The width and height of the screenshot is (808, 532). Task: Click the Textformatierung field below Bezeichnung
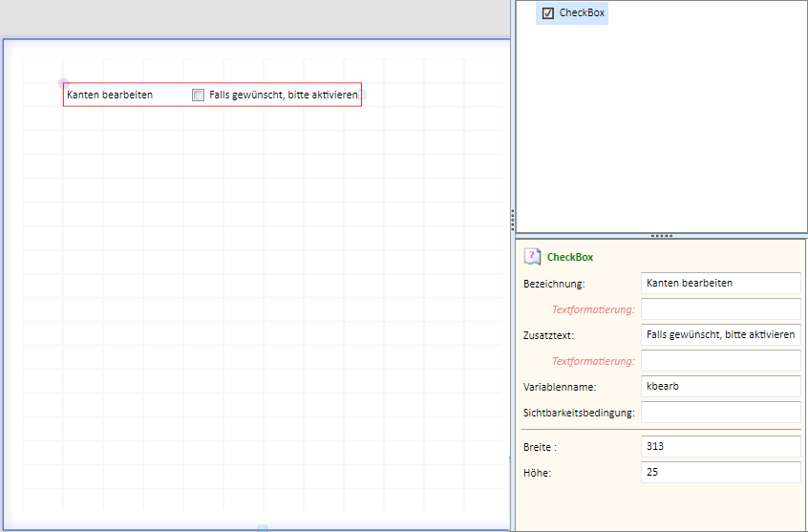pyautogui.click(x=720, y=309)
